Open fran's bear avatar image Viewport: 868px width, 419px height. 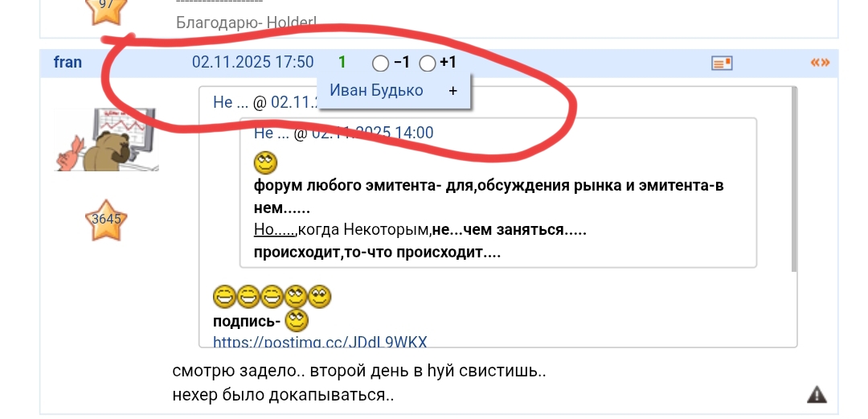pos(106,139)
